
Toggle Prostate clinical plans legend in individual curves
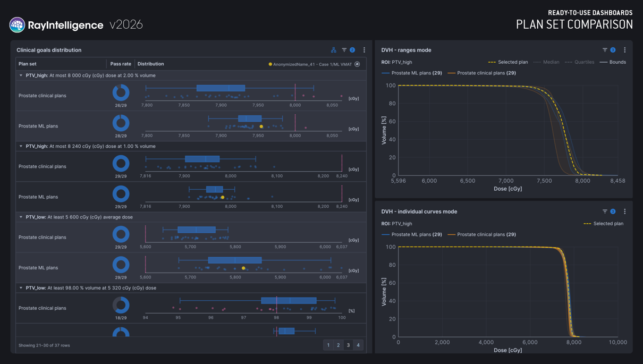pyautogui.click(x=481, y=234)
